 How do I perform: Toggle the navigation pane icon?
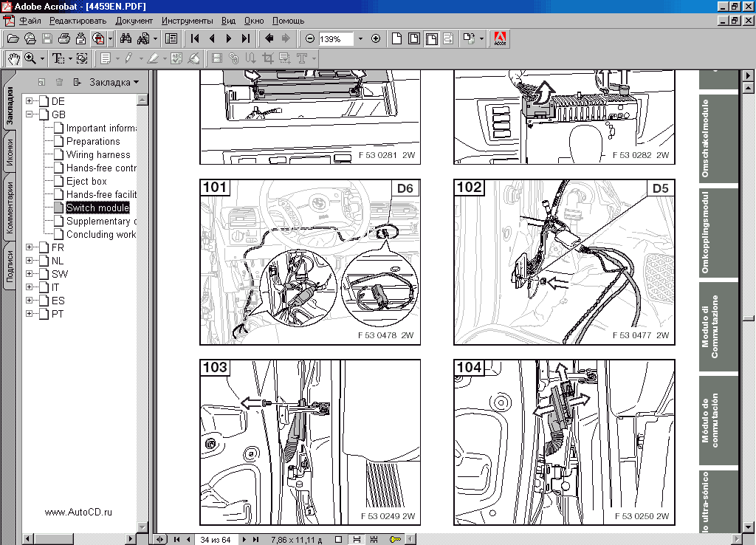tap(171, 38)
